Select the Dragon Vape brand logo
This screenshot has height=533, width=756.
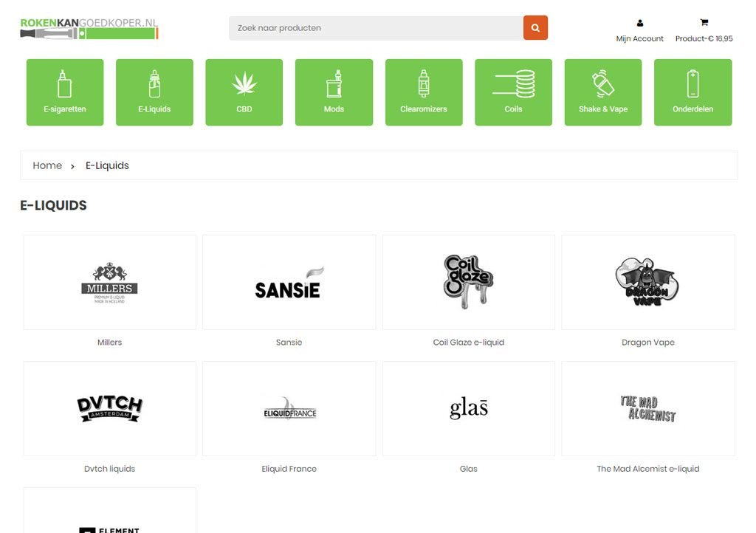click(648, 283)
